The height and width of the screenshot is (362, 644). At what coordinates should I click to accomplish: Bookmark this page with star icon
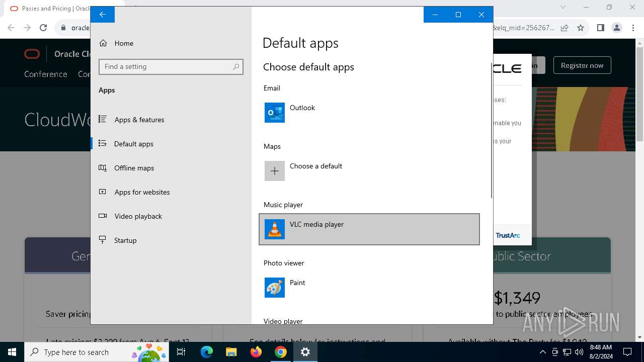click(581, 28)
